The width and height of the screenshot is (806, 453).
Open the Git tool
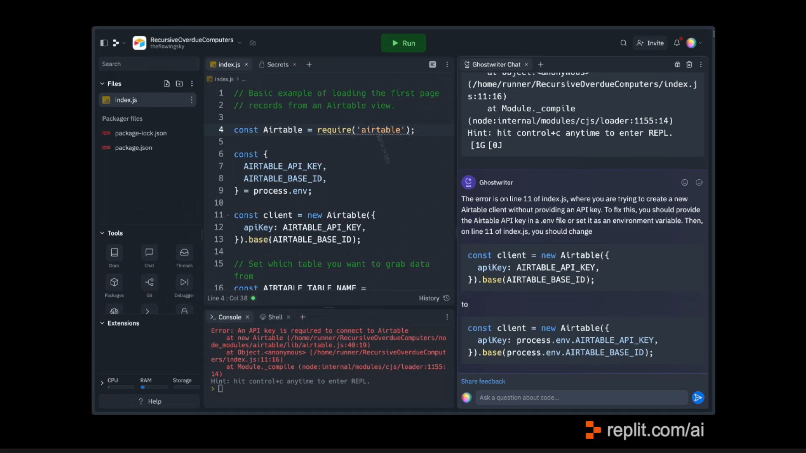pos(149,286)
